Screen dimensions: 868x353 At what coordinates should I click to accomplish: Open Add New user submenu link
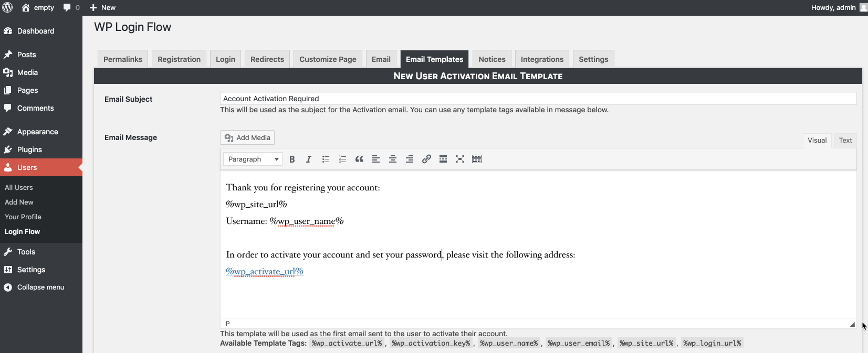(x=19, y=202)
